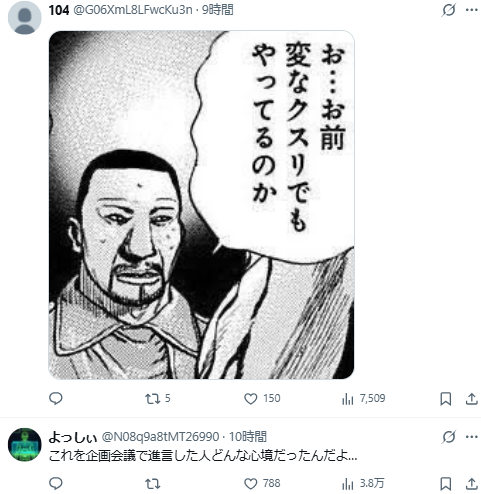Open more options menu on 104 post

(x=472, y=10)
